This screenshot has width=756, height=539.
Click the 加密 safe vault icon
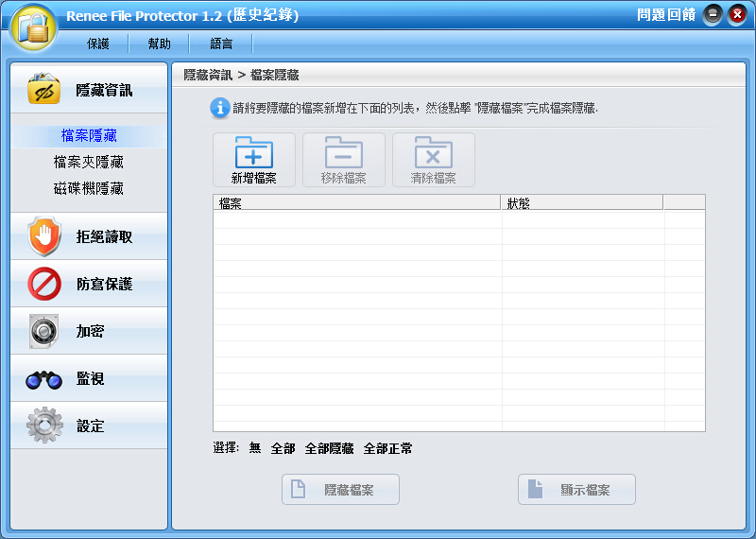pyautogui.click(x=43, y=331)
